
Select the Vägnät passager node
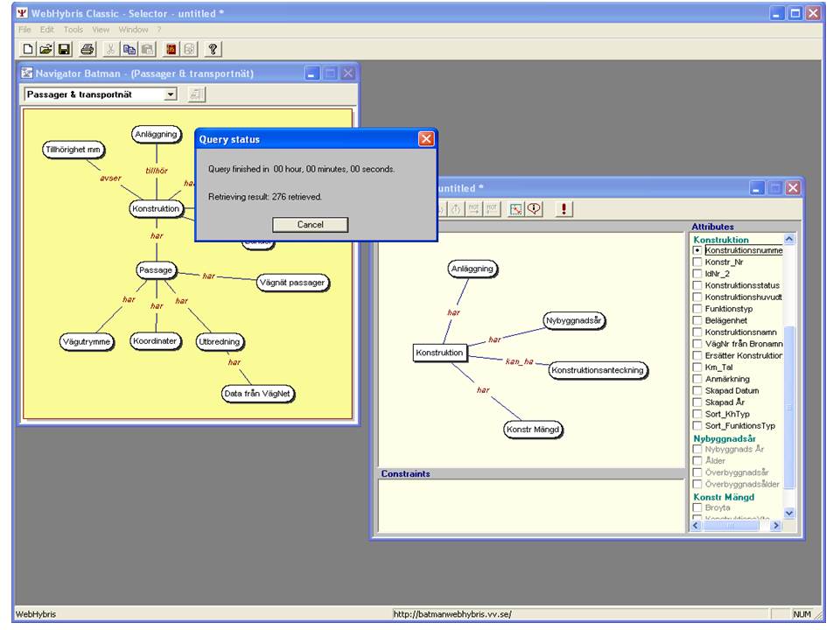(292, 283)
